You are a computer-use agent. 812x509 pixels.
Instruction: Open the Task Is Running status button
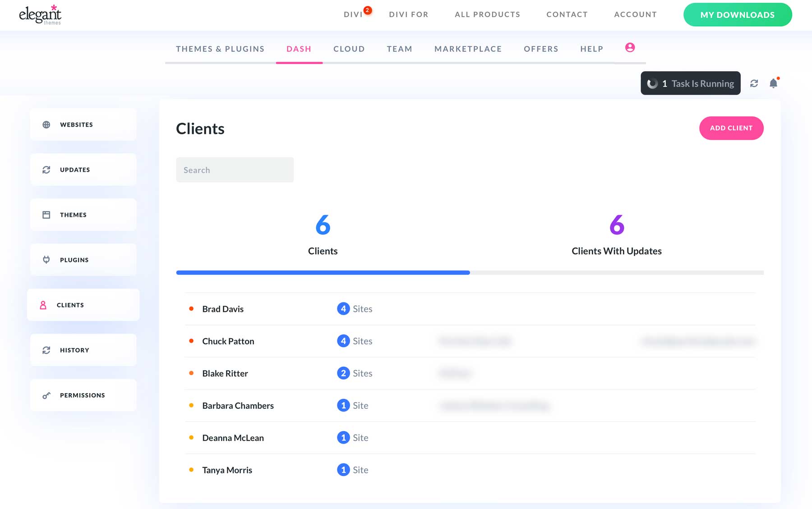(x=691, y=83)
